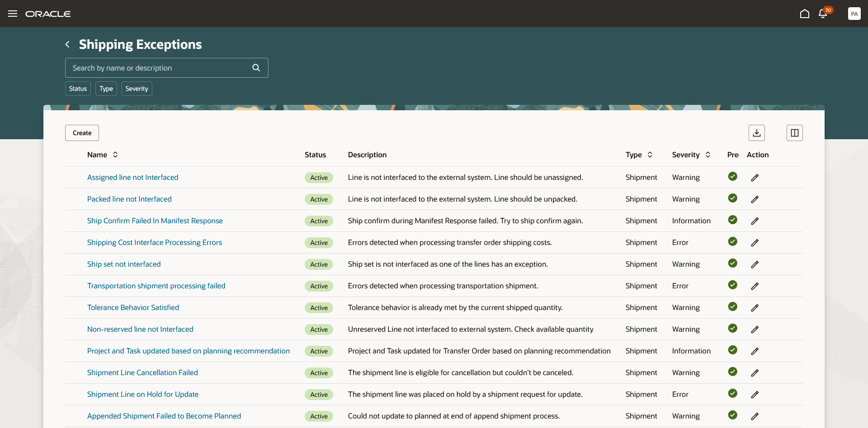Open the Type filter chip
868x428 pixels.
pyautogui.click(x=106, y=89)
